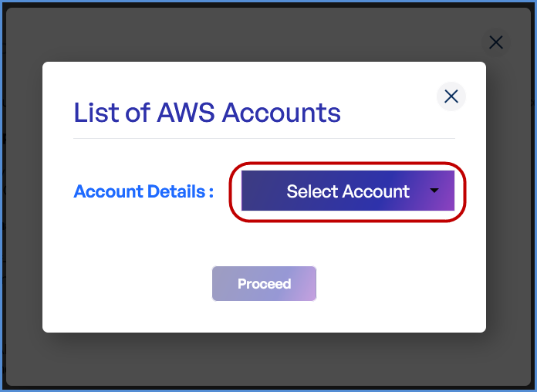Click the divider line under the heading

click(264, 139)
